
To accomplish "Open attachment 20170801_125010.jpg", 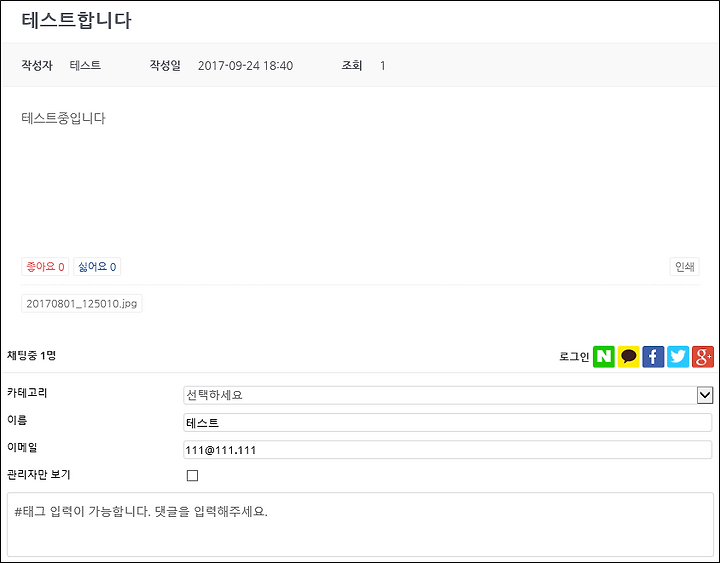I will [x=82, y=304].
